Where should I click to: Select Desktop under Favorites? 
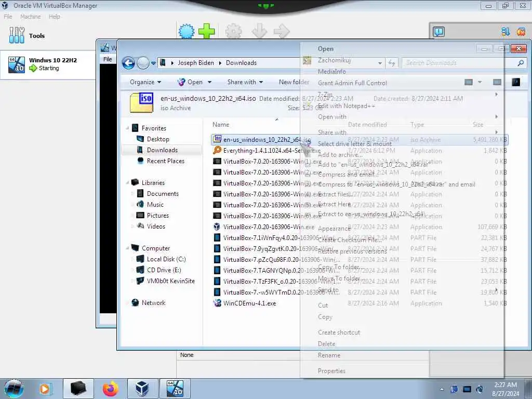(x=158, y=139)
